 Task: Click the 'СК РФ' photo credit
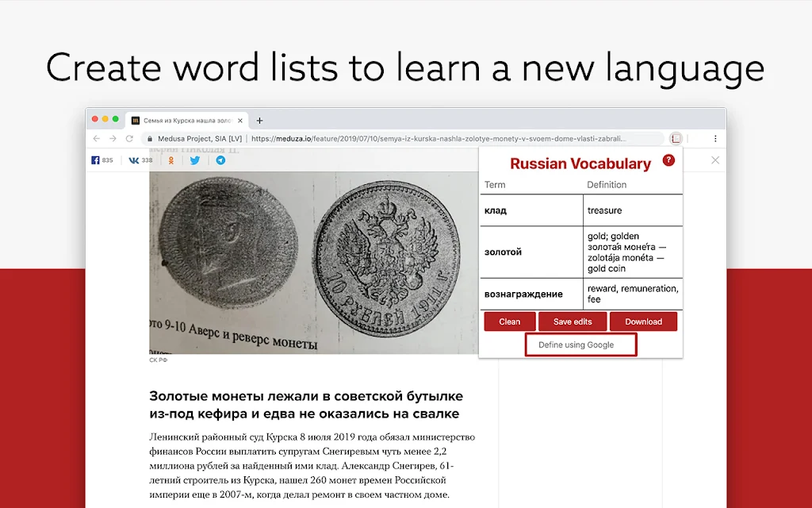tap(158, 360)
